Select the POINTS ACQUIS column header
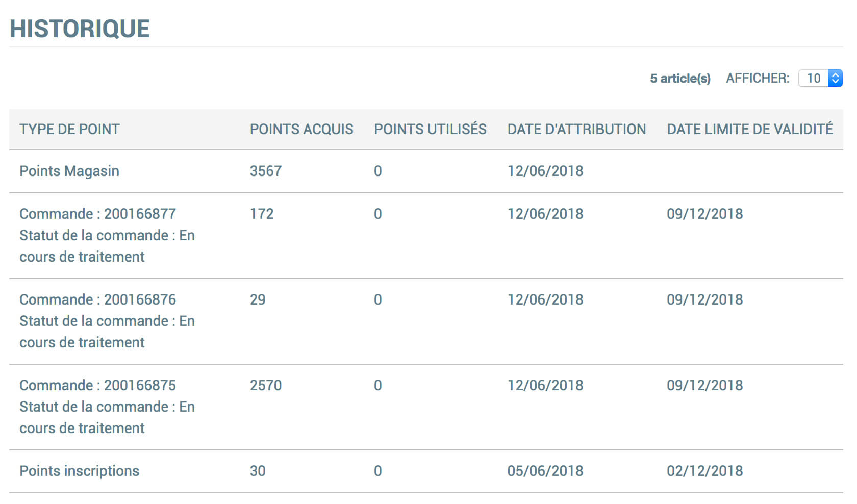857x504 pixels. pos(301,129)
